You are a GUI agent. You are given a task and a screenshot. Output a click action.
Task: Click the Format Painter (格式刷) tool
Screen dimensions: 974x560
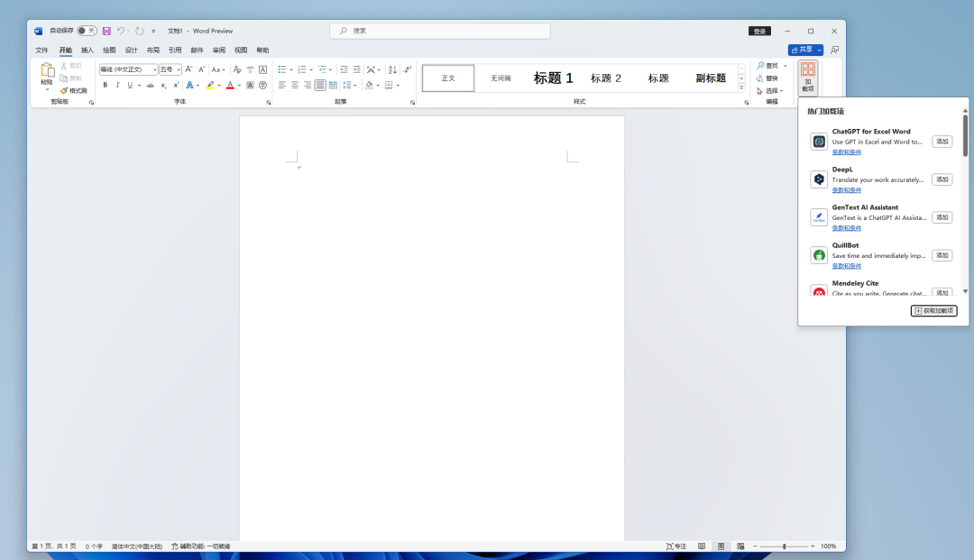coord(74,90)
